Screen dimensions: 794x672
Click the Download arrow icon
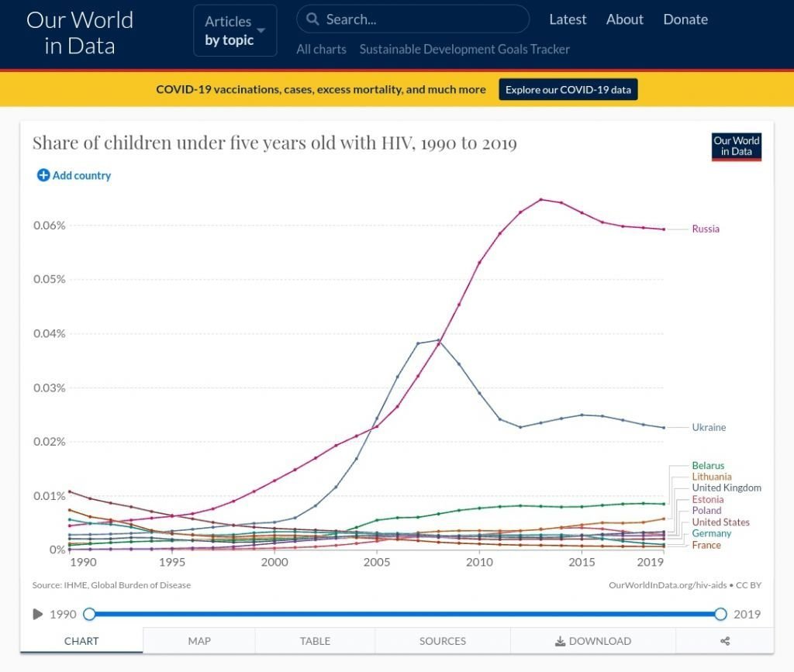point(560,641)
